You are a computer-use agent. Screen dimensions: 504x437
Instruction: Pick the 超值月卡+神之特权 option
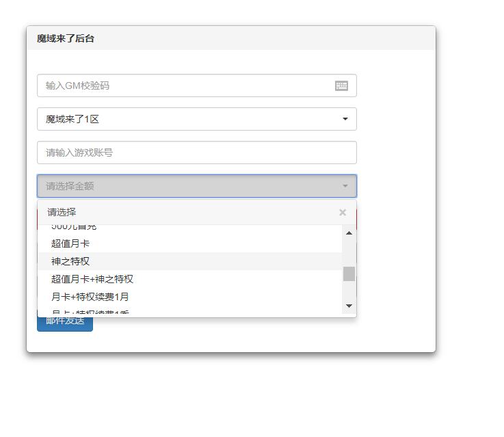click(x=92, y=279)
